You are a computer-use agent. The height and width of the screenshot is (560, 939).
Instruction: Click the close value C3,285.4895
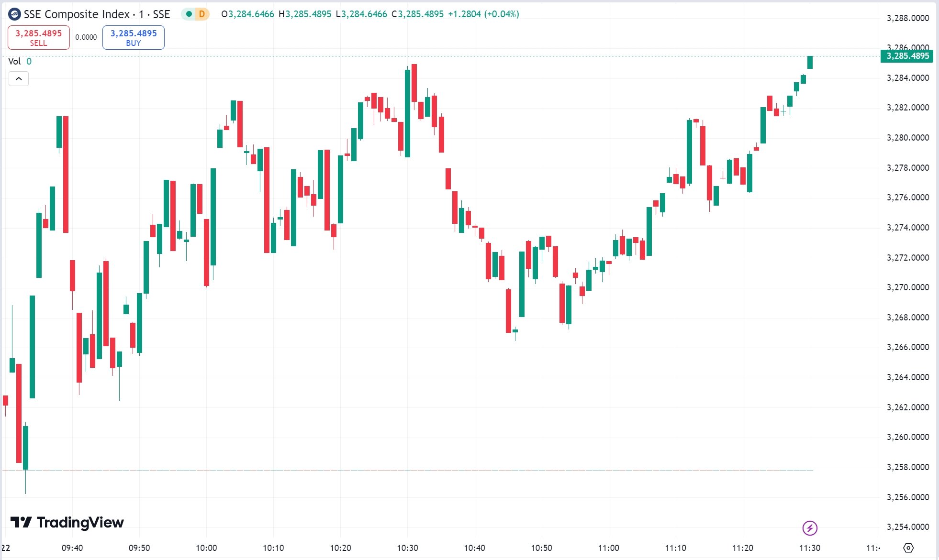tap(418, 14)
